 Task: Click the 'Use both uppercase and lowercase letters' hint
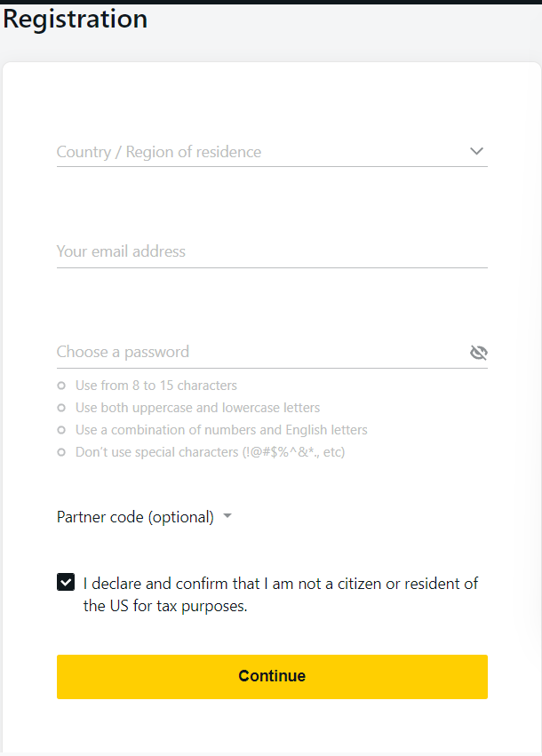(x=198, y=408)
